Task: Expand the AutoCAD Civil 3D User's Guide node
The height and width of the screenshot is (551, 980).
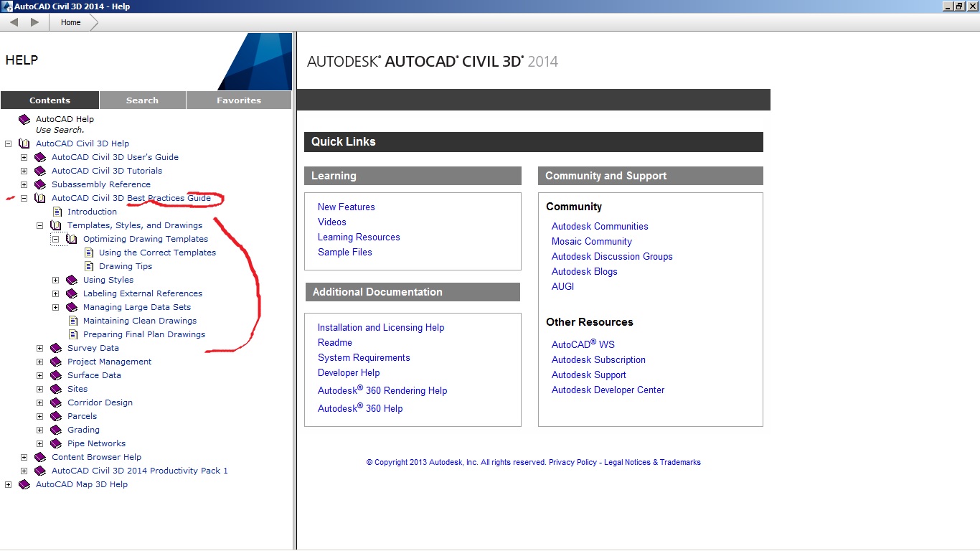Action: (x=24, y=157)
